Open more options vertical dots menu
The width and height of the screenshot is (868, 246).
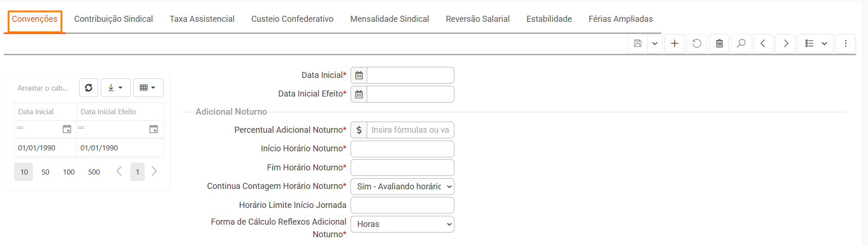pos(846,43)
